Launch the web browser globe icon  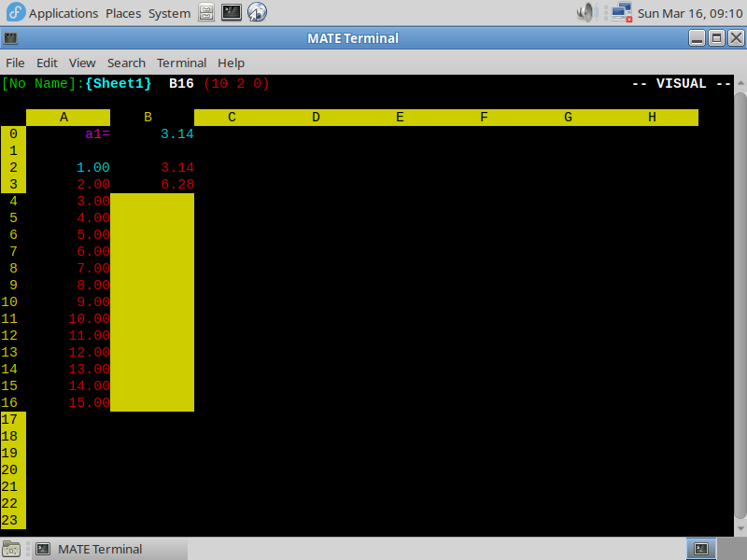tap(257, 13)
